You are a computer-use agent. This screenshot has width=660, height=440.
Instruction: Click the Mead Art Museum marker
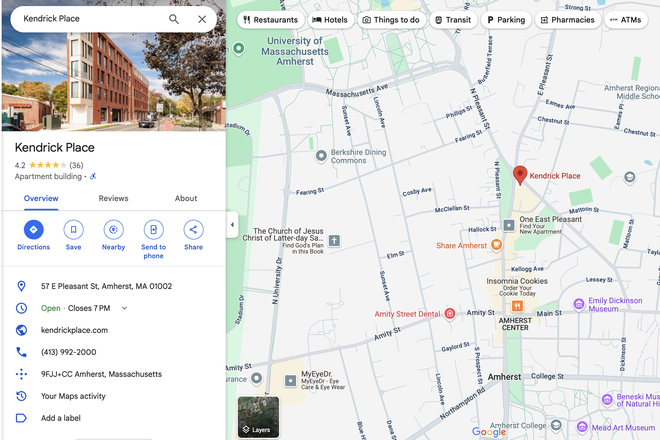(582, 427)
